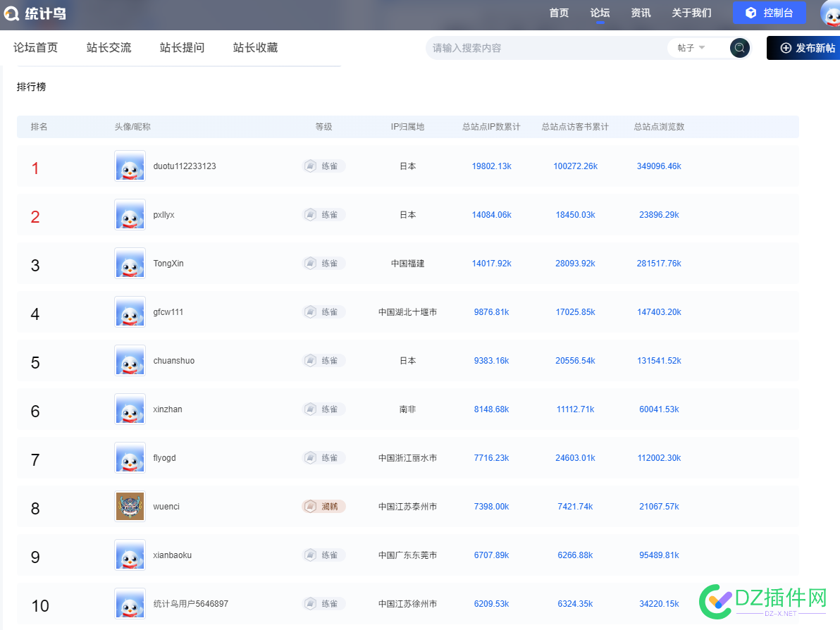Switch to 站长提问 tab
The image size is (840, 630).
(x=182, y=48)
